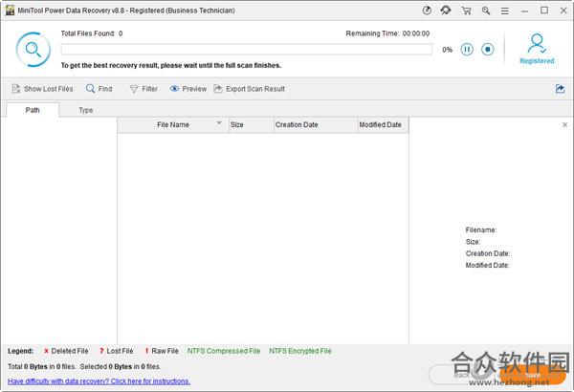The height and width of the screenshot is (392, 574).
Task: Sort by File Name column header
Action: pos(173,125)
